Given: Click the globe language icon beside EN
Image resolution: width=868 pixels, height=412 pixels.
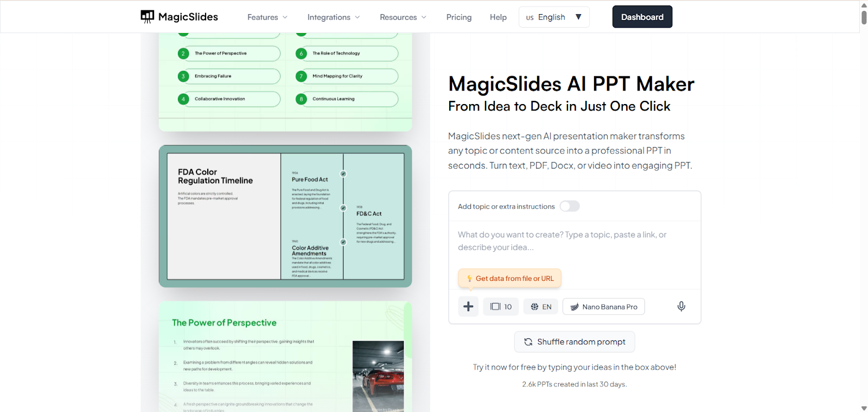Looking at the screenshot, I should coord(534,307).
